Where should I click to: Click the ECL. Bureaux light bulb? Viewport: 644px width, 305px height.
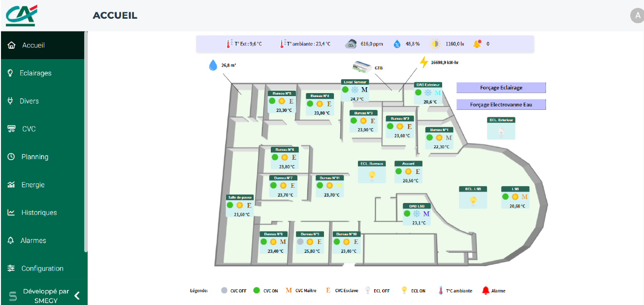(x=372, y=174)
